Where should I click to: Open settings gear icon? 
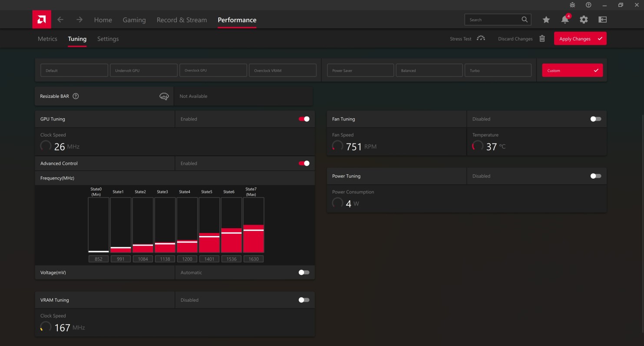[584, 20]
